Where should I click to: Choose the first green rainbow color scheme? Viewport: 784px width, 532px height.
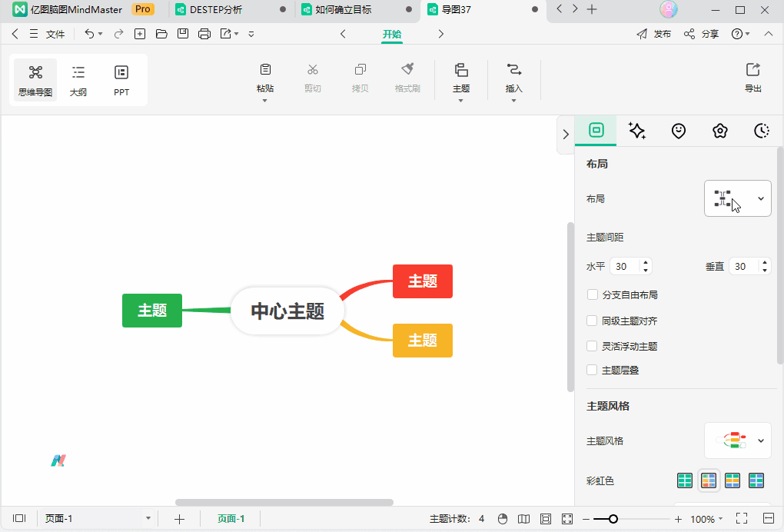pos(685,480)
